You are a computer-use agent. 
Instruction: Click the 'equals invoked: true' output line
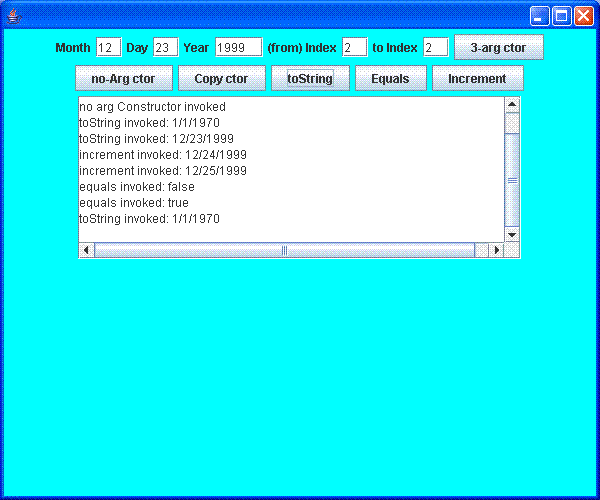(x=134, y=203)
